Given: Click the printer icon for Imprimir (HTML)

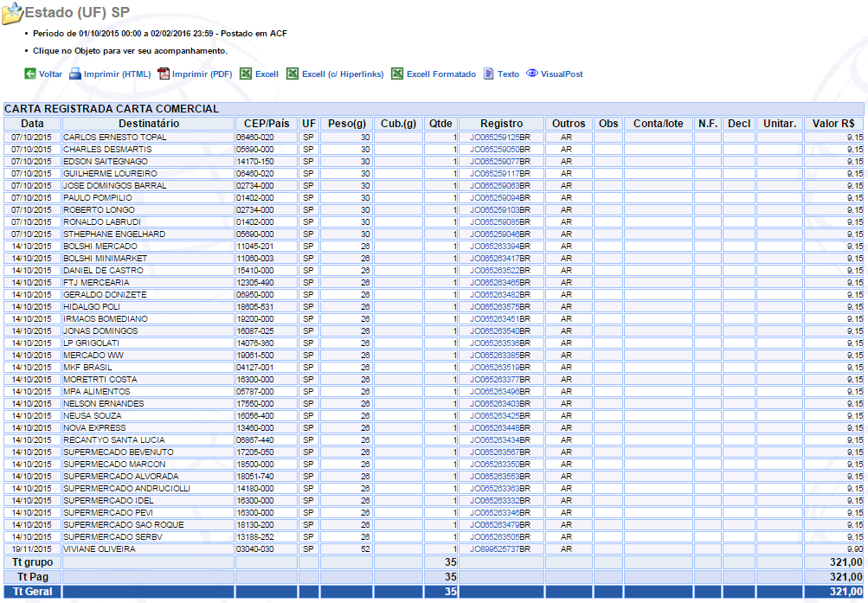Looking at the screenshot, I should click(x=75, y=74).
